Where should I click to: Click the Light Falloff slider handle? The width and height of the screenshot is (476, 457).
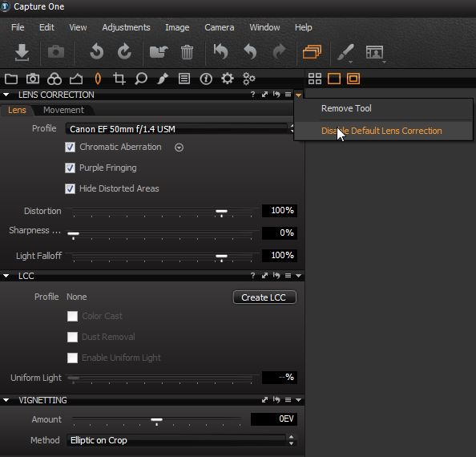(221, 257)
